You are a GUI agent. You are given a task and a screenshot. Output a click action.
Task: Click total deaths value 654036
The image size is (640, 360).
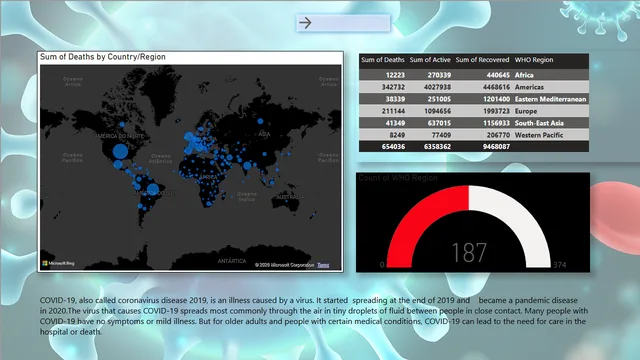coord(393,147)
